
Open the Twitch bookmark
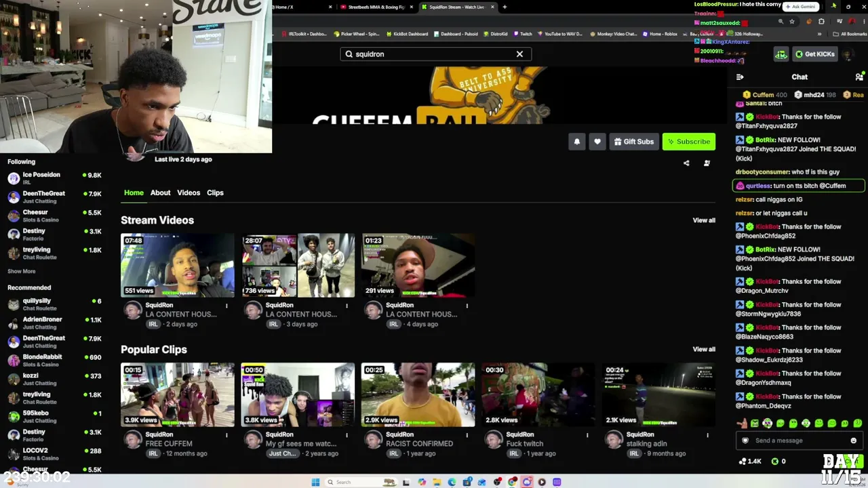pyautogui.click(x=522, y=34)
